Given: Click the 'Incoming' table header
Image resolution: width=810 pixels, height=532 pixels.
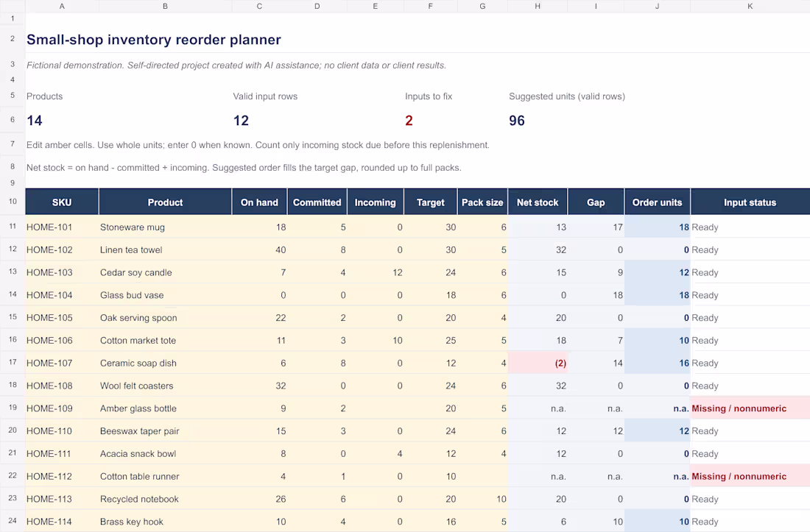Looking at the screenshot, I should tap(375, 202).
